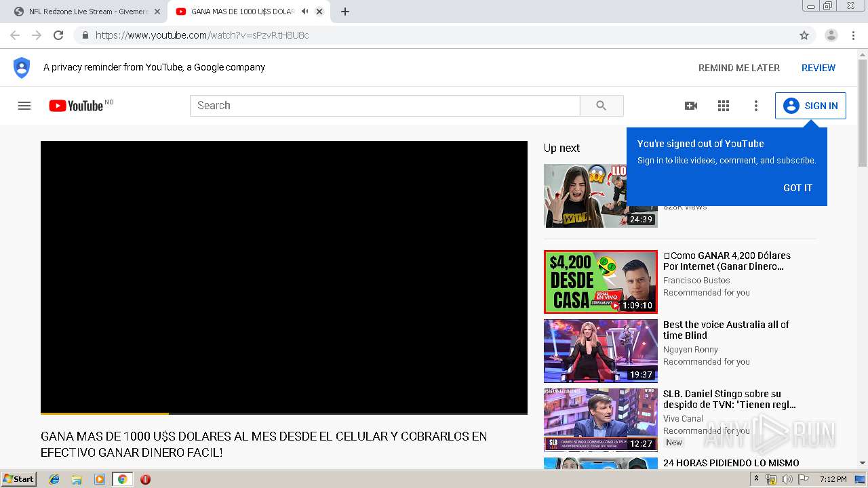Open the $4,200 Desde Casa thumbnail

tap(601, 282)
